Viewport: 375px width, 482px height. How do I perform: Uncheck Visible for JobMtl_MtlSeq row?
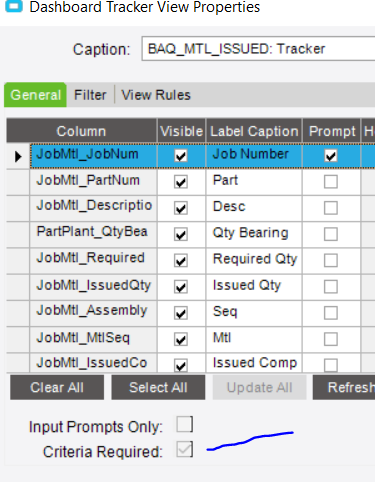[181, 339]
